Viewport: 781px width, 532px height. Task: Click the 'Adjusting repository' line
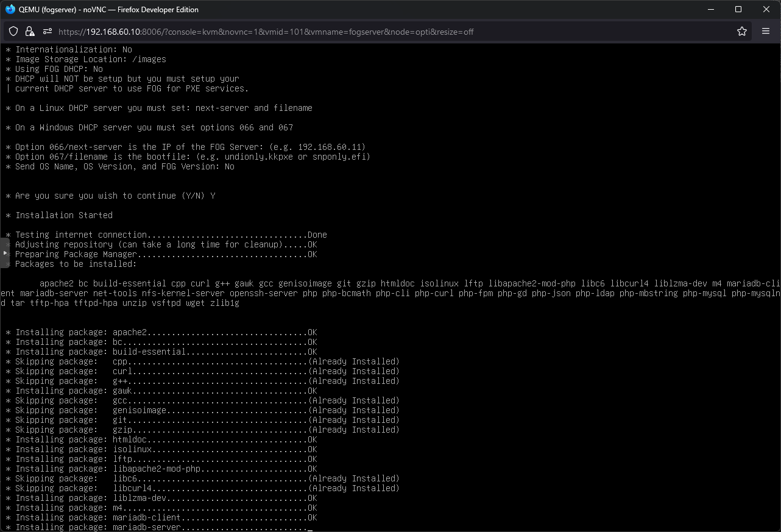pos(161,244)
